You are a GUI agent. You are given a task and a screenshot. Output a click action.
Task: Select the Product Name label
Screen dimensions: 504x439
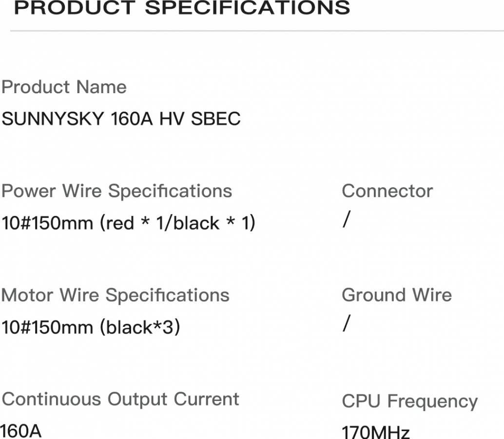64,87
